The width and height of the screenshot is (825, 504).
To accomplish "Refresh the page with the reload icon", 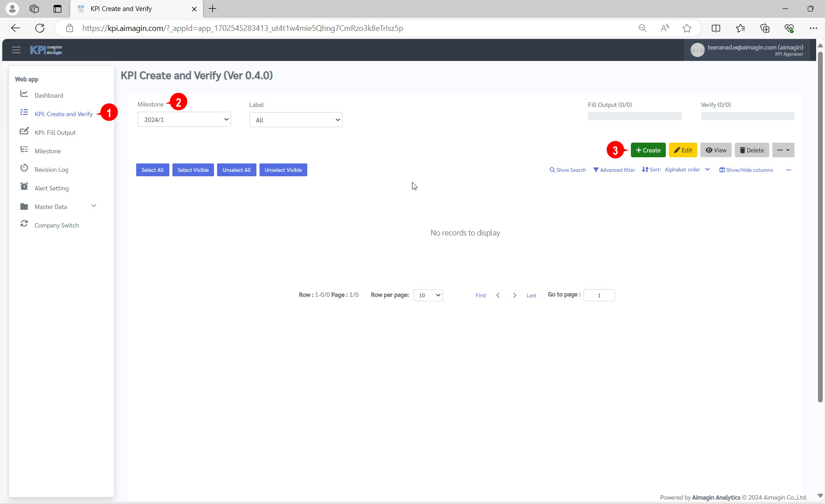I will (x=40, y=28).
